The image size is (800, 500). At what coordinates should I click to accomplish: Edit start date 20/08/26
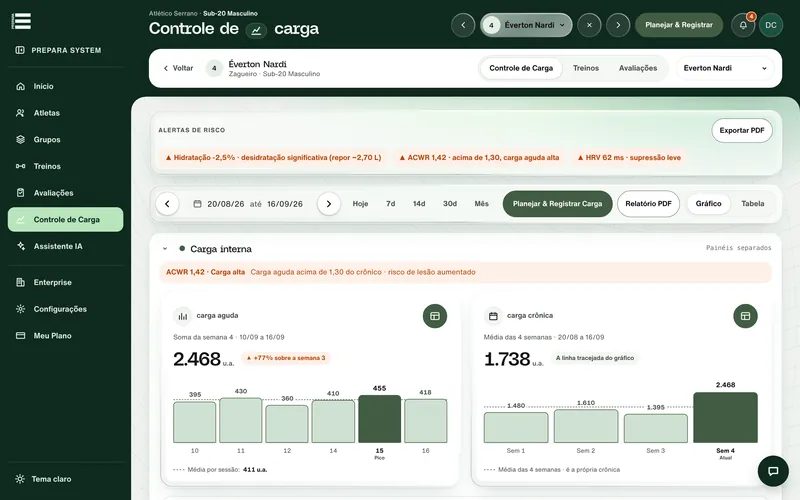[226, 204]
